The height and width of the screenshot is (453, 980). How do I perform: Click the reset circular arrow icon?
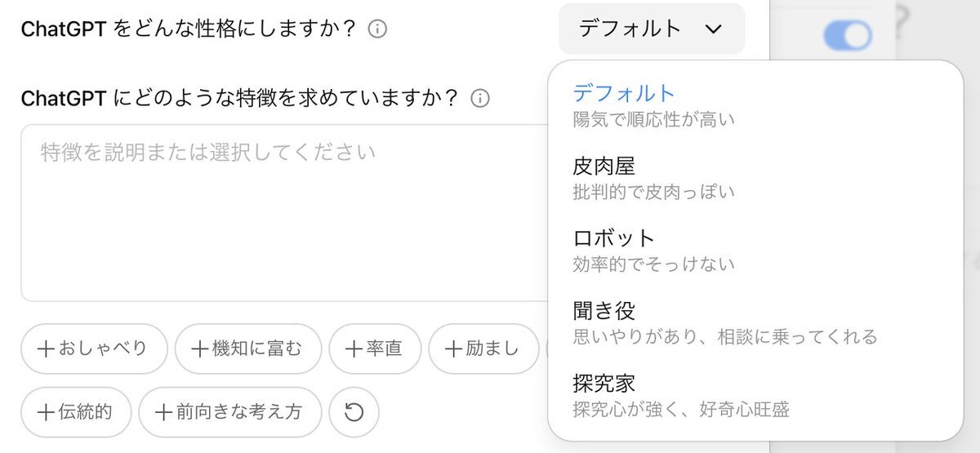coord(354,412)
